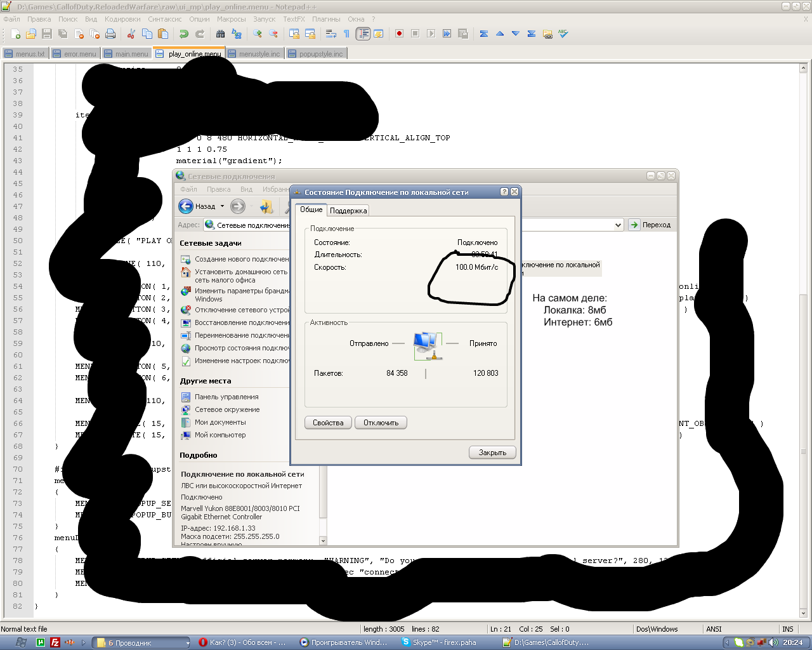The image size is (812, 650).
Task: Click the Redo arrow icon
Action: (200, 34)
